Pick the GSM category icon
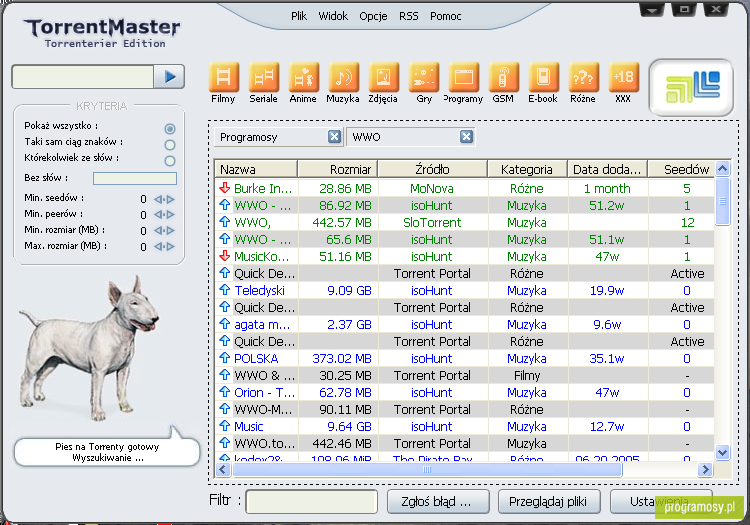Viewport: 750px width, 525px height. coord(503,77)
